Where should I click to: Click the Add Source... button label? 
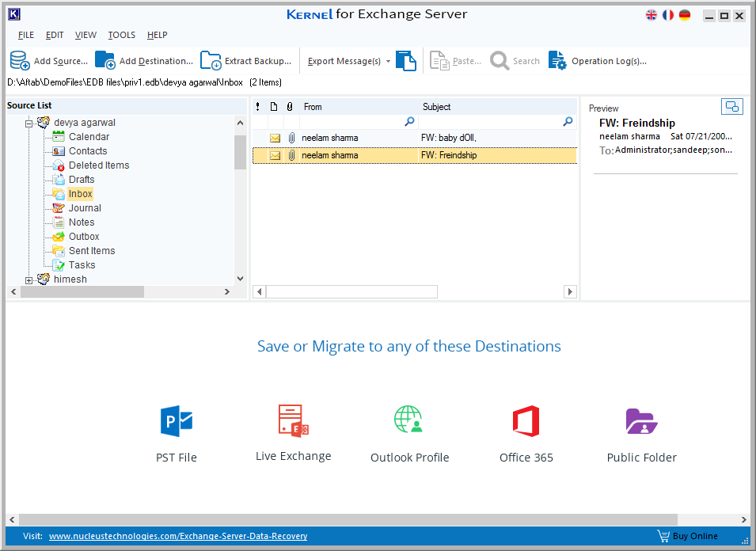coord(61,61)
